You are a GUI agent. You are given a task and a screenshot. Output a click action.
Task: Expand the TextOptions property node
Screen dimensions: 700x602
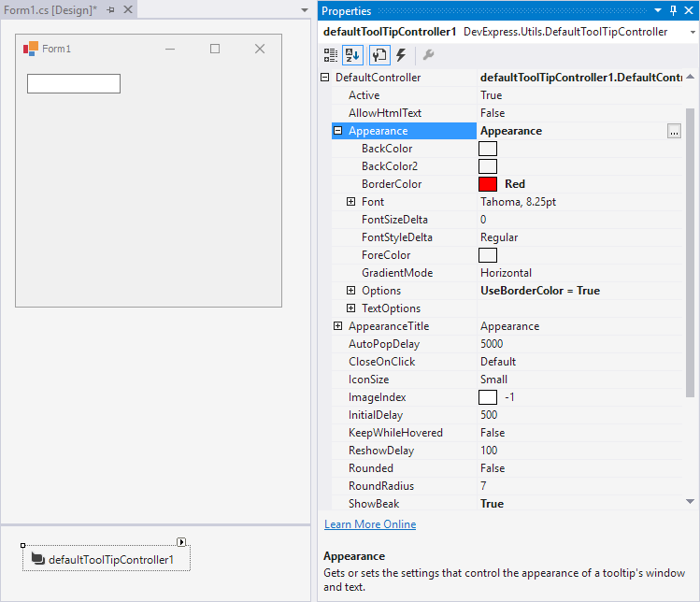351,308
